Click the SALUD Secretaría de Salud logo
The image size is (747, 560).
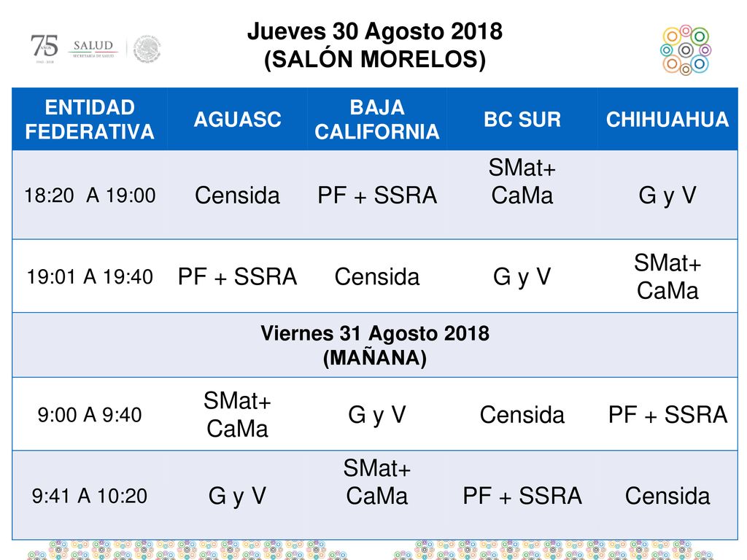point(93,49)
